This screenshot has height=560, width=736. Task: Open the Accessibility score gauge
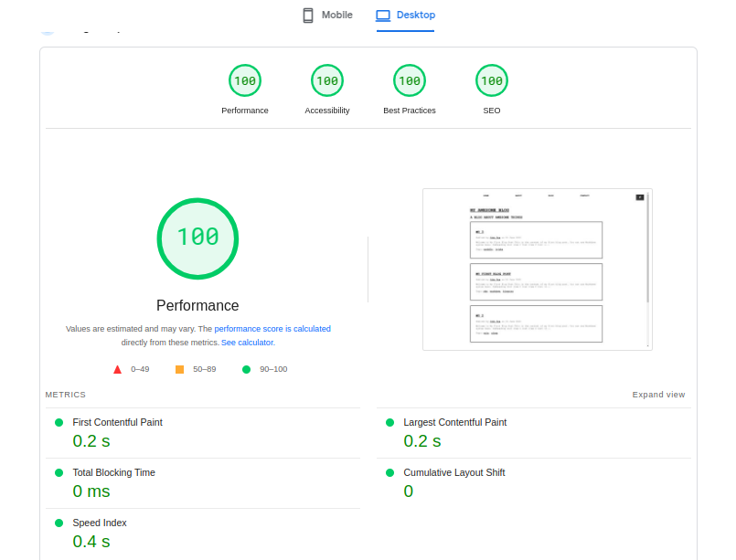(x=327, y=80)
